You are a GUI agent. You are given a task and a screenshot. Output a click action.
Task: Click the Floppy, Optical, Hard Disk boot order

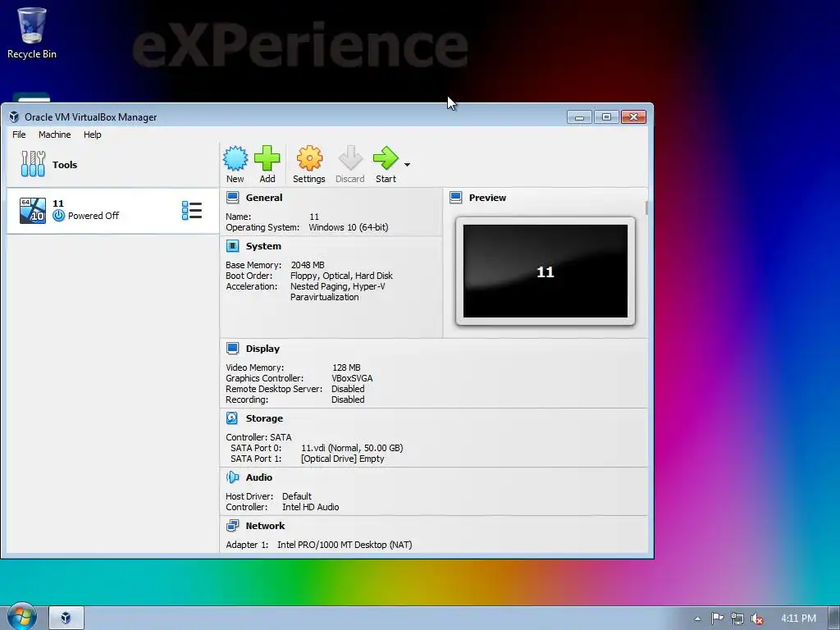pyautogui.click(x=341, y=276)
